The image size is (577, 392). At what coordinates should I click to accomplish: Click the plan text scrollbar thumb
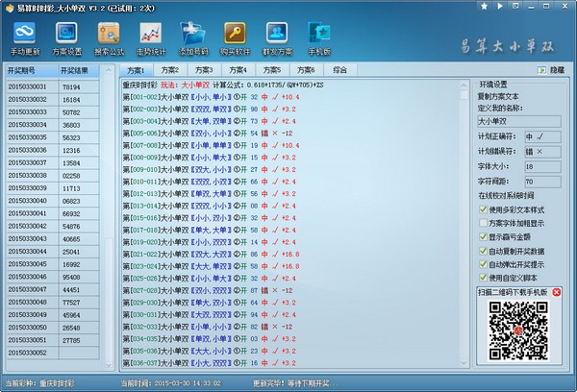464,95
